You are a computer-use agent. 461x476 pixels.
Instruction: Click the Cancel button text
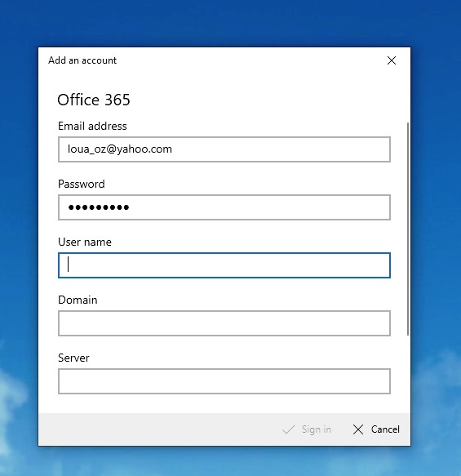click(x=385, y=429)
